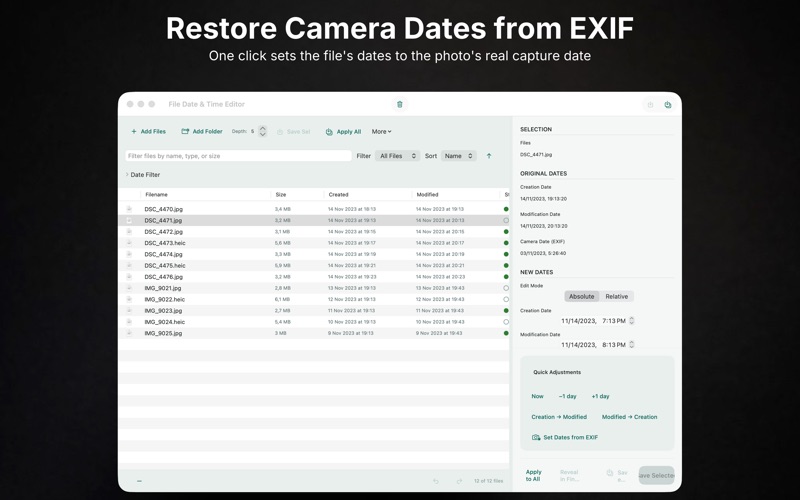Select file IMG_9021.jpg
Screen dimensions: 800x500
(163, 288)
